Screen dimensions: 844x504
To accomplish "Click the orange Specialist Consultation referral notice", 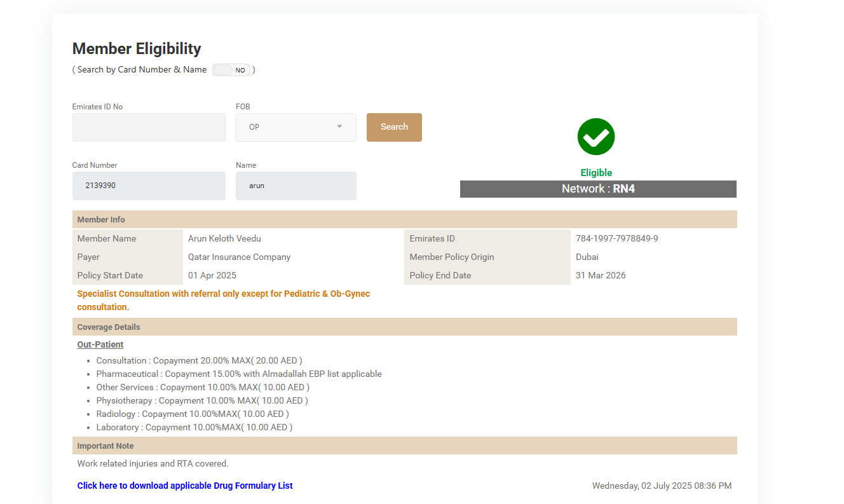I will point(223,300).
